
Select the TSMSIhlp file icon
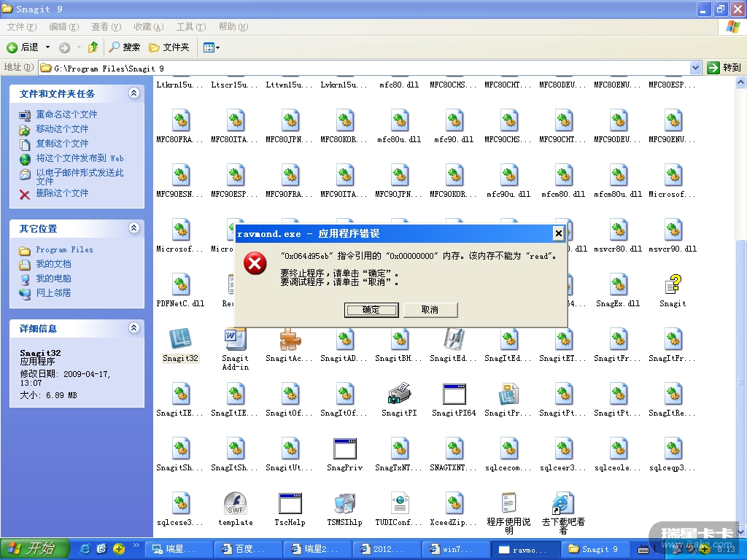(x=345, y=503)
